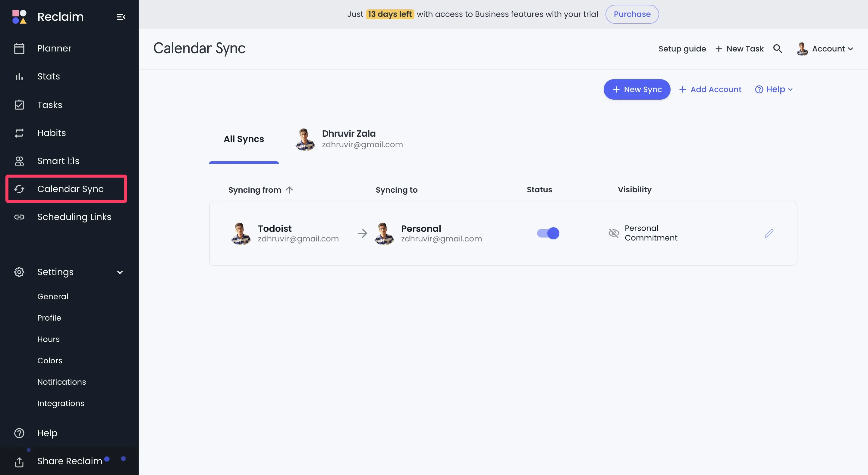Toggle the Todoist sync status switch
Screen dimensions: 868x475
[x=548, y=233]
